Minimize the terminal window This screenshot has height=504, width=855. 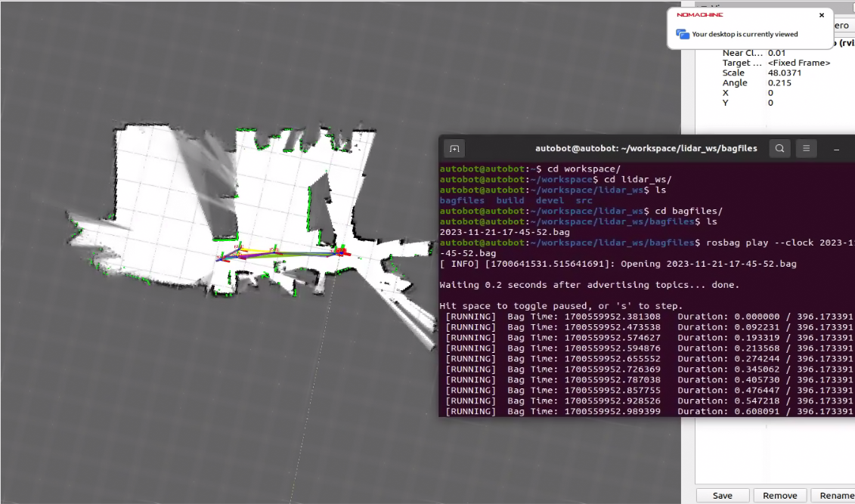(836, 149)
